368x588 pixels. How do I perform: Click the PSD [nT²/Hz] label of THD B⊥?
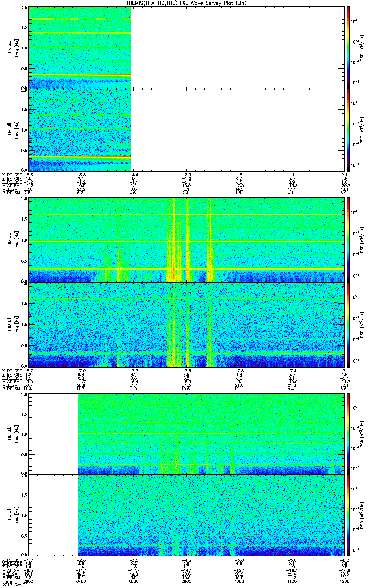(x=361, y=240)
